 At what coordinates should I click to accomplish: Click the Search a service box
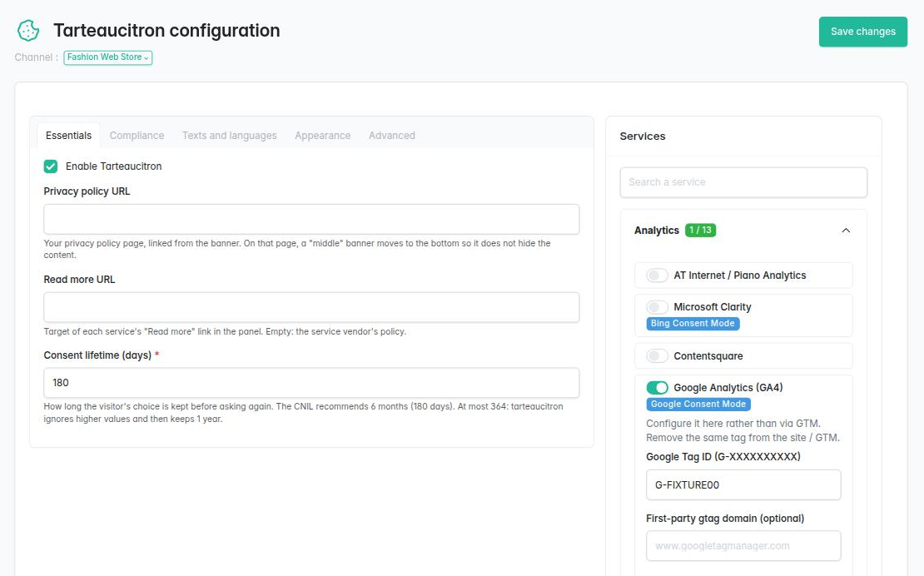point(743,182)
